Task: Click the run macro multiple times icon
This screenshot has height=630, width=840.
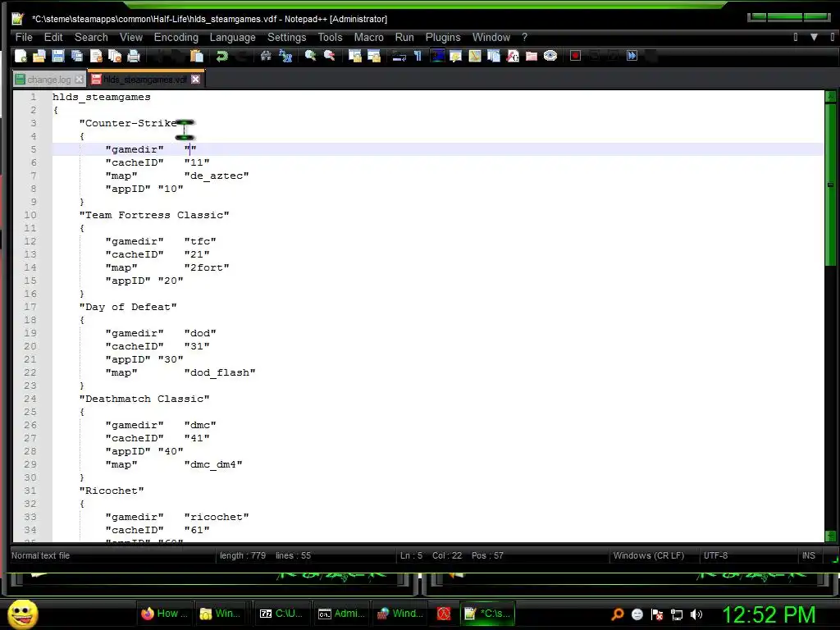Action: point(632,56)
